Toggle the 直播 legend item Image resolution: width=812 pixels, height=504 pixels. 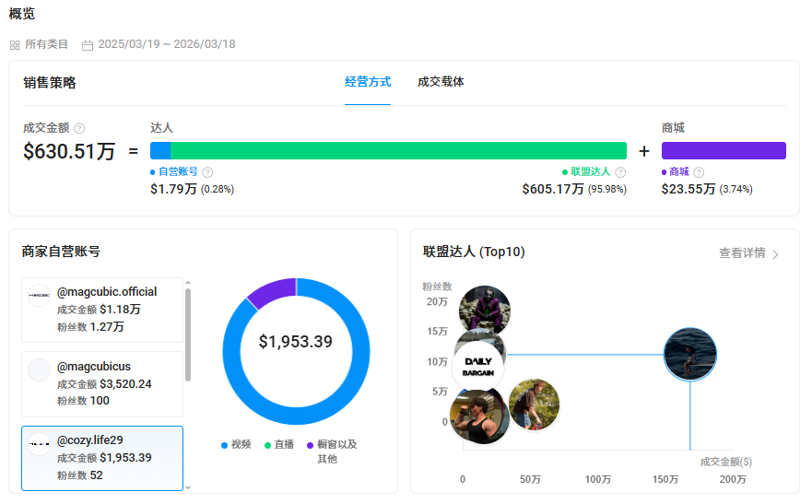point(279,444)
